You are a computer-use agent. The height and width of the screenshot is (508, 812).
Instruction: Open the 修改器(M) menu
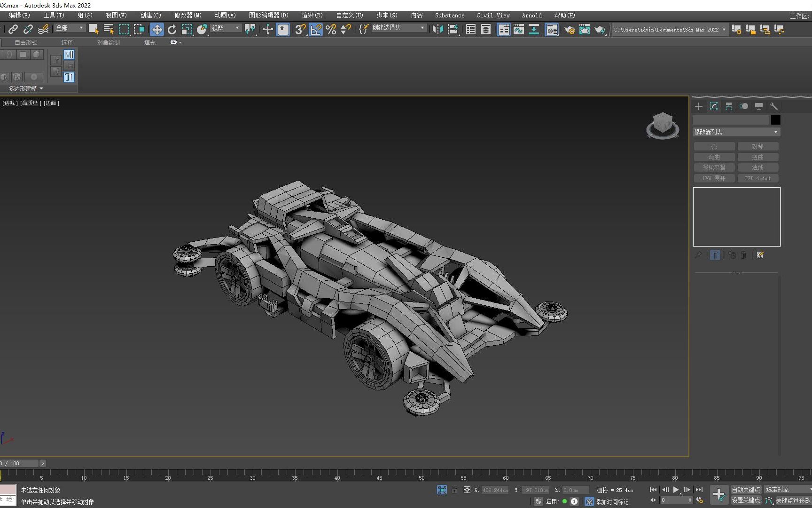click(187, 16)
